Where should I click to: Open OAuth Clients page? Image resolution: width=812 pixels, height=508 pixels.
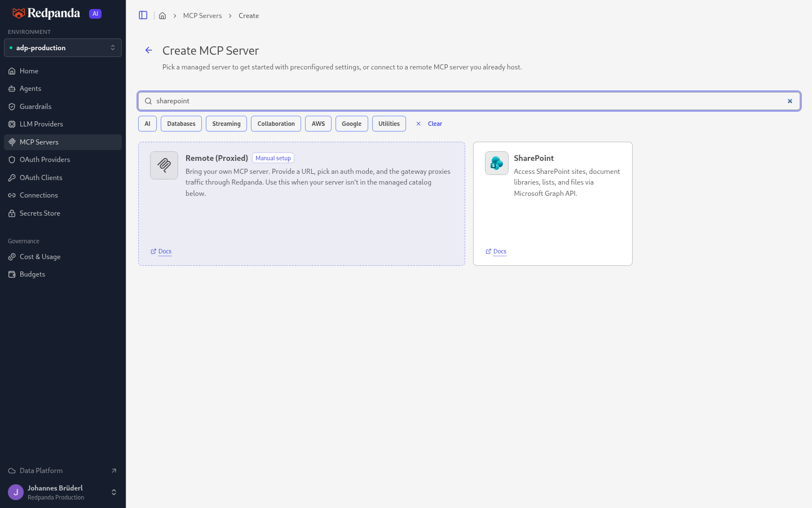click(63, 178)
